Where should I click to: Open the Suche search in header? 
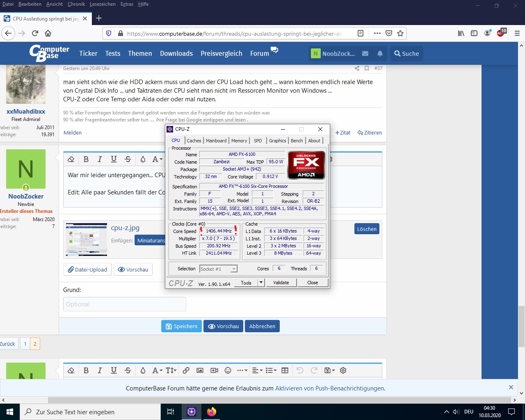[x=406, y=53]
